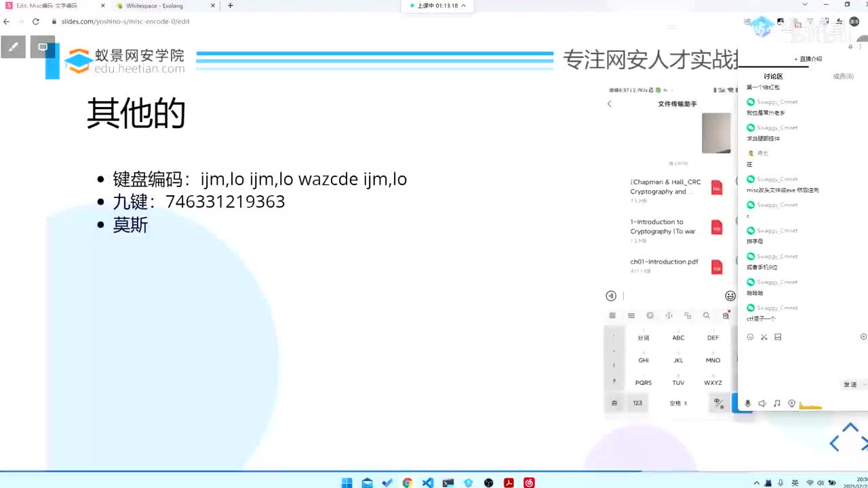Open a new browser tab
This screenshot has height=488, width=868.
231,5
